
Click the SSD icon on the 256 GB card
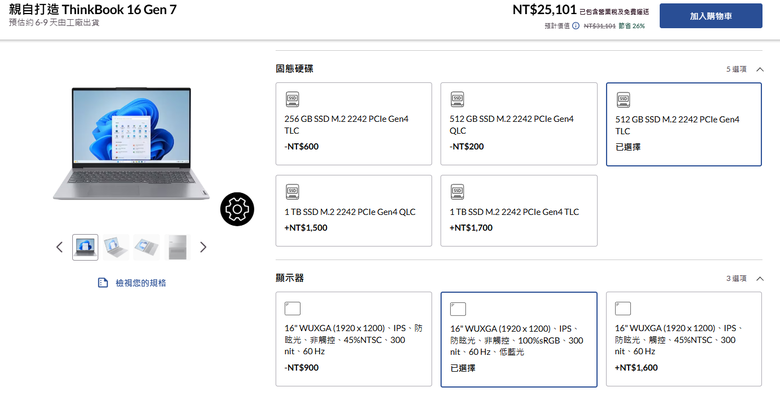292,99
